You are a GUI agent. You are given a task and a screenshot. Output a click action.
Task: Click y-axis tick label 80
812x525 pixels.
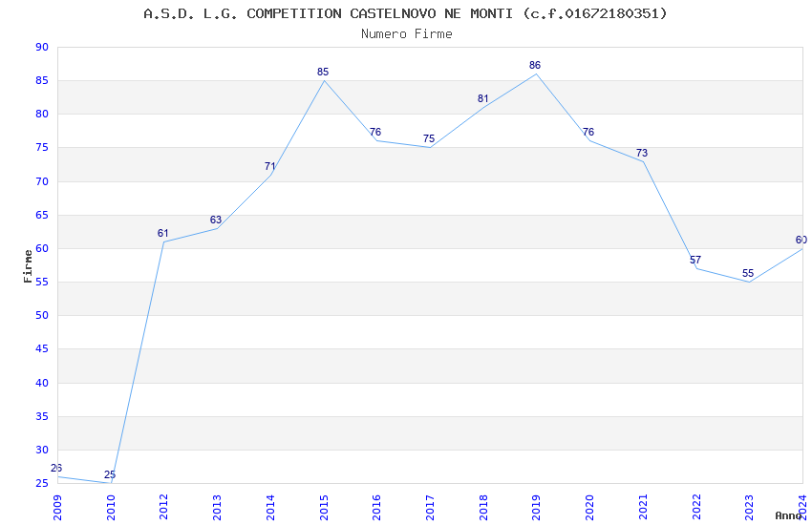[x=42, y=115]
